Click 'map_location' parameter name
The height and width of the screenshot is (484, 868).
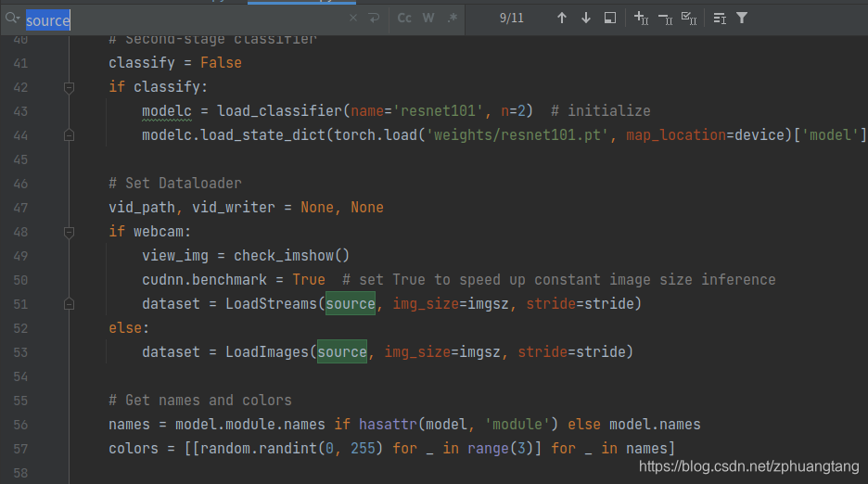(x=676, y=135)
